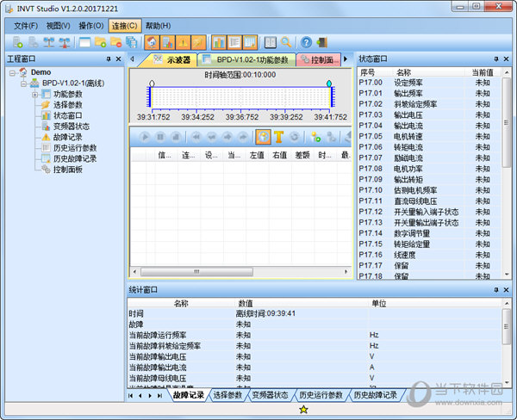Switch to bottom 历史故障记录 tab
Image resolution: width=517 pixels, height=420 pixels.
pyautogui.click(x=375, y=395)
